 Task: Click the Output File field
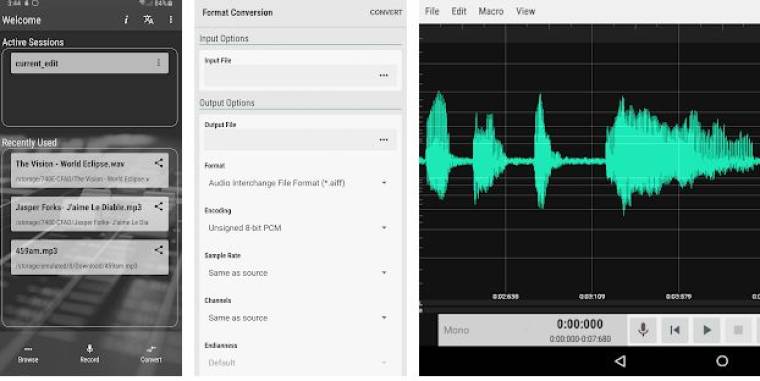pos(301,140)
